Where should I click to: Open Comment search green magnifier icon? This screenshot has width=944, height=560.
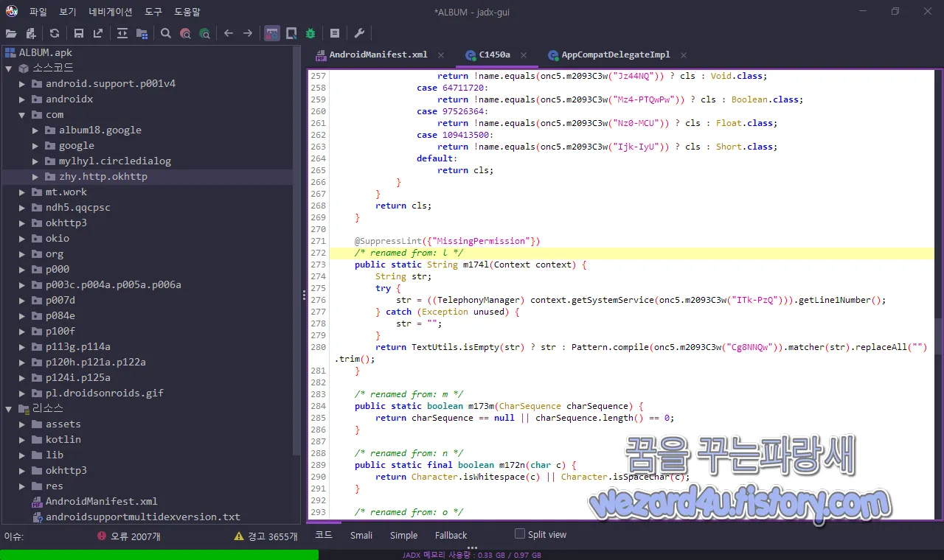(204, 33)
